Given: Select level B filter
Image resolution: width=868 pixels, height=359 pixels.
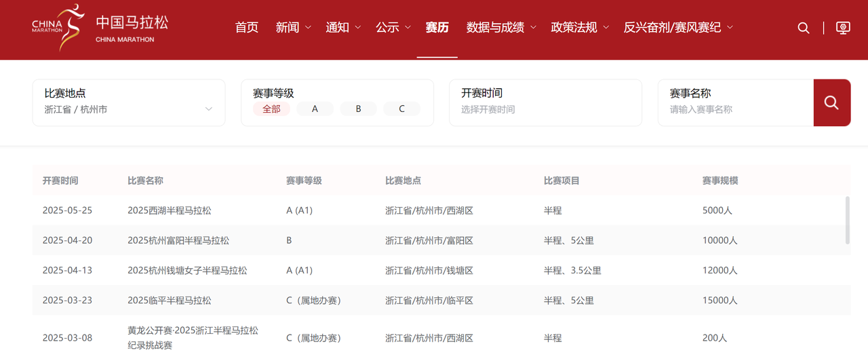Looking at the screenshot, I should (358, 109).
